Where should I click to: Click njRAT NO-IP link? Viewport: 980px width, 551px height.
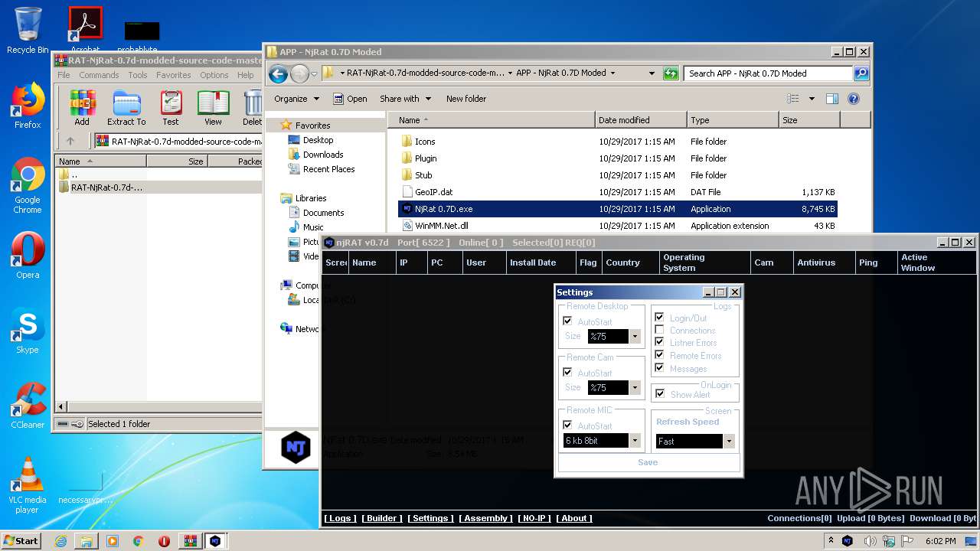(534, 518)
